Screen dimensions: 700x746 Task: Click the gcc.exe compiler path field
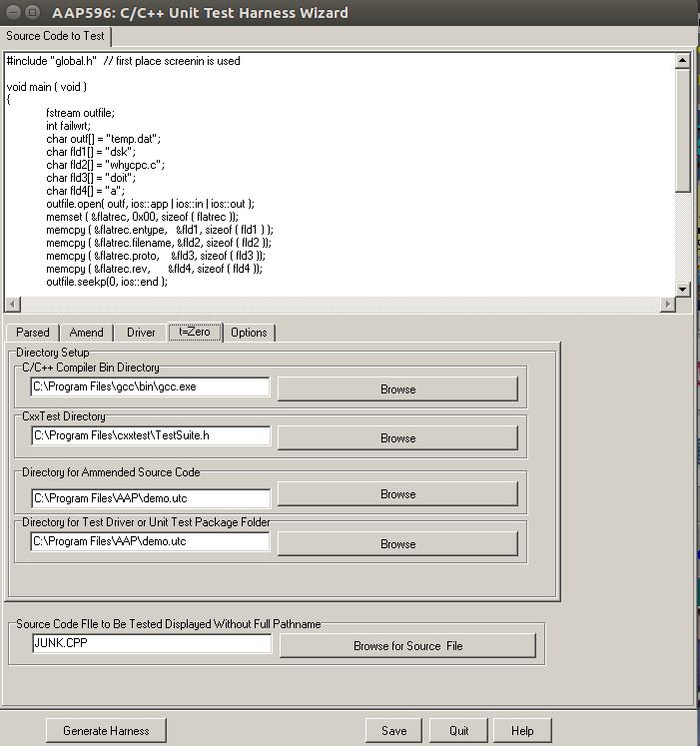tap(150, 386)
